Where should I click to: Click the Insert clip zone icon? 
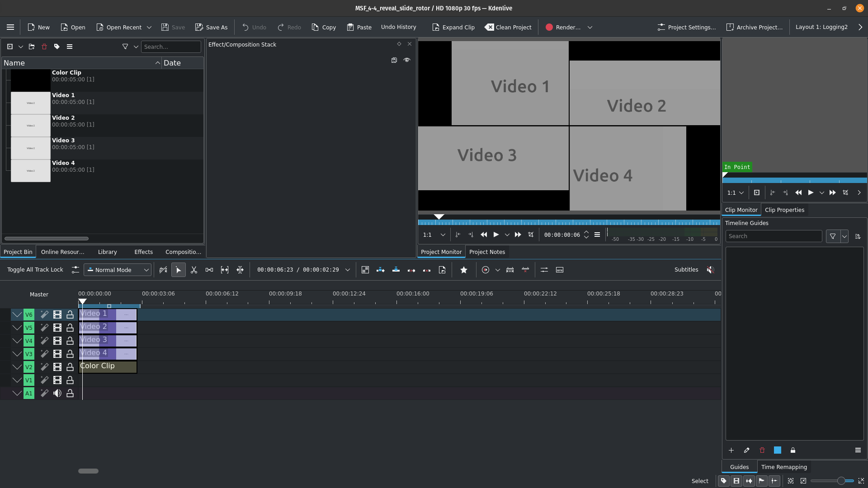(x=381, y=270)
